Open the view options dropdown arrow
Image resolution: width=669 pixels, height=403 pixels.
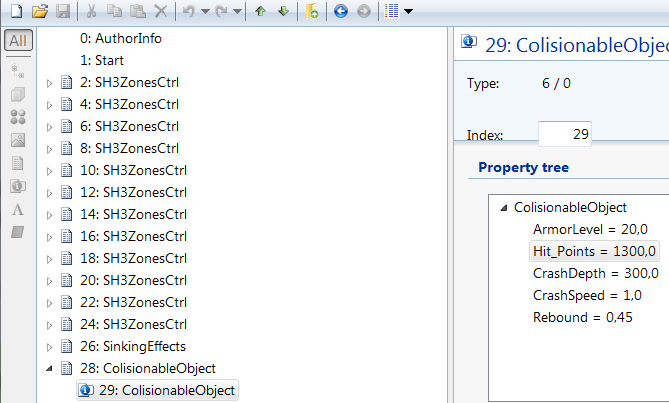(408, 12)
